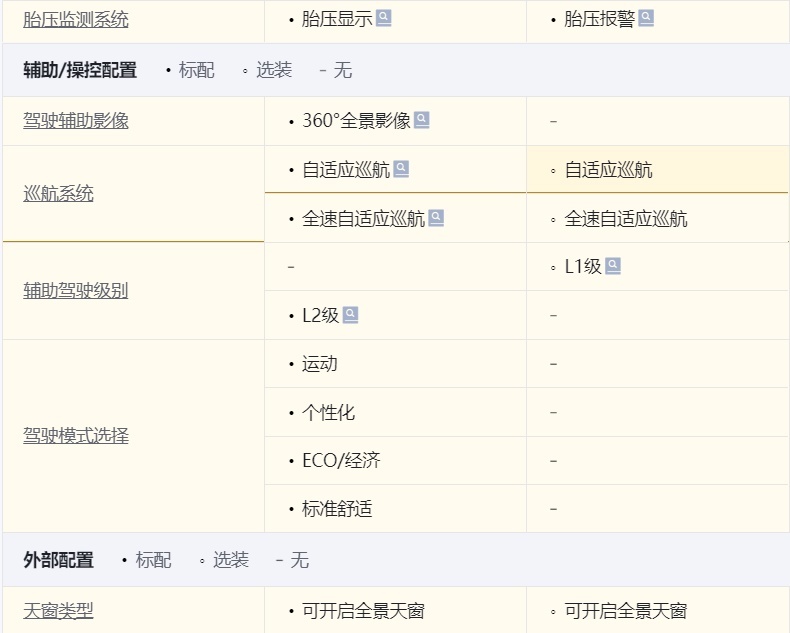Click the 巡航系统 link
This screenshot has height=633, width=790.
pos(58,194)
